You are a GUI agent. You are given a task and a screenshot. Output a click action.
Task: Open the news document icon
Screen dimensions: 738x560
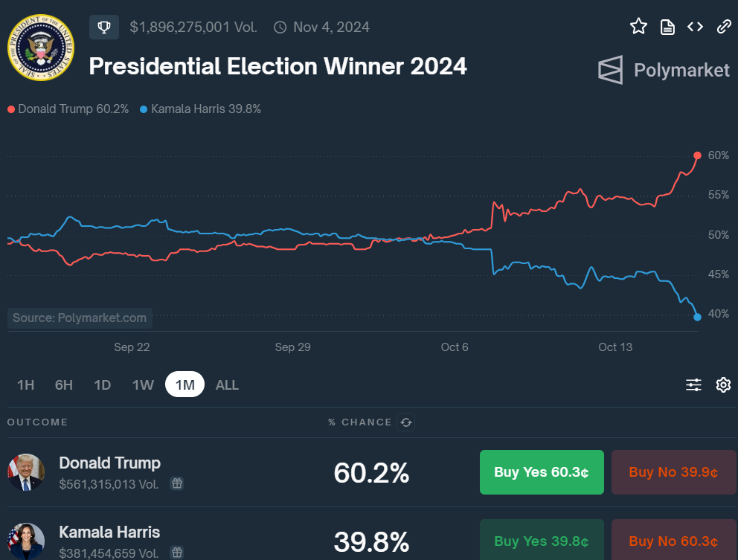click(x=667, y=26)
